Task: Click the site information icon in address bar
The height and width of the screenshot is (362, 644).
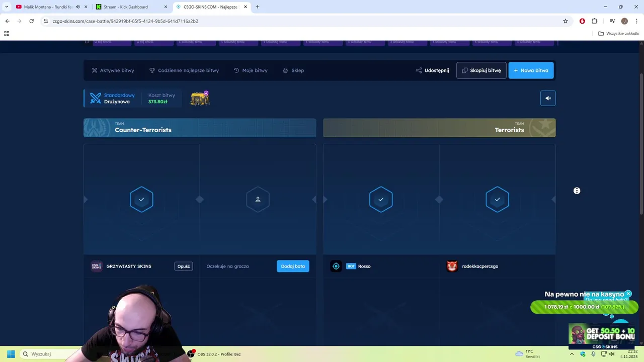Action: pyautogui.click(x=46, y=21)
